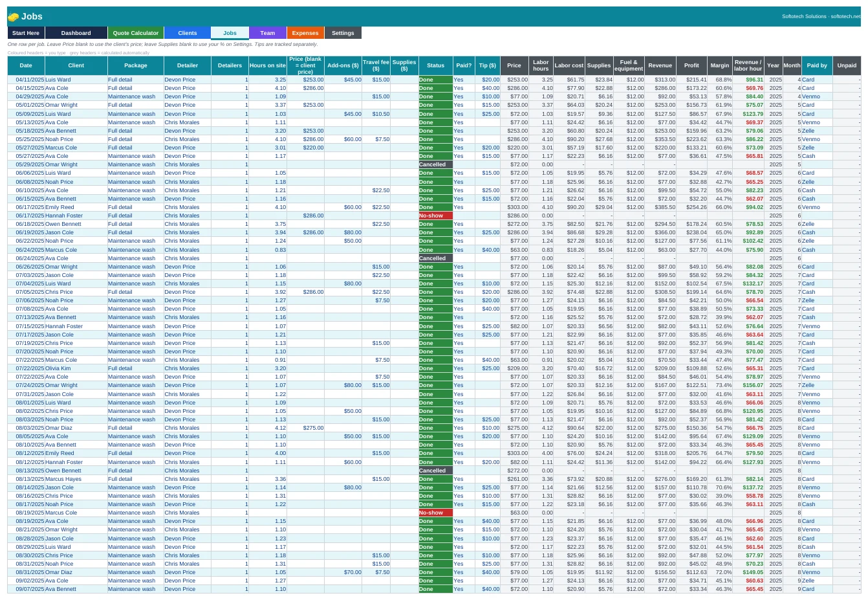Viewport: 868px width, 600px height.
Task: Visit the softotech.net link in the header
Action: (845, 17)
